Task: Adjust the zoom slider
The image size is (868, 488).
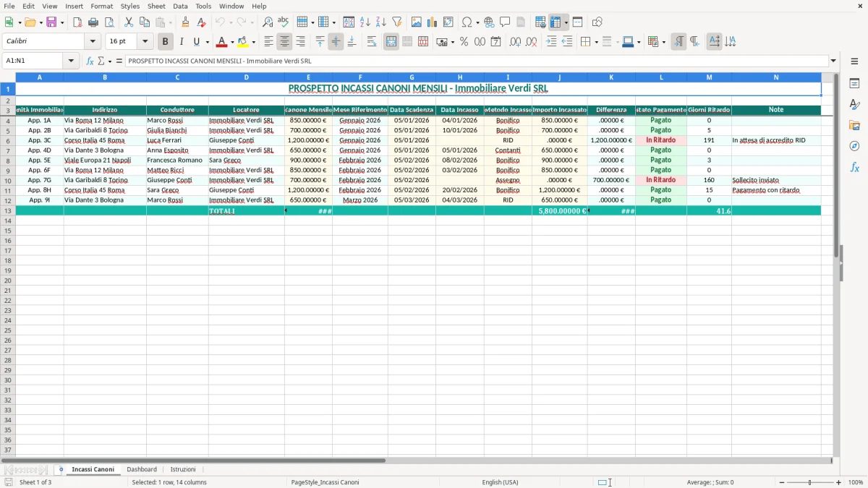Action: click(810, 482)
